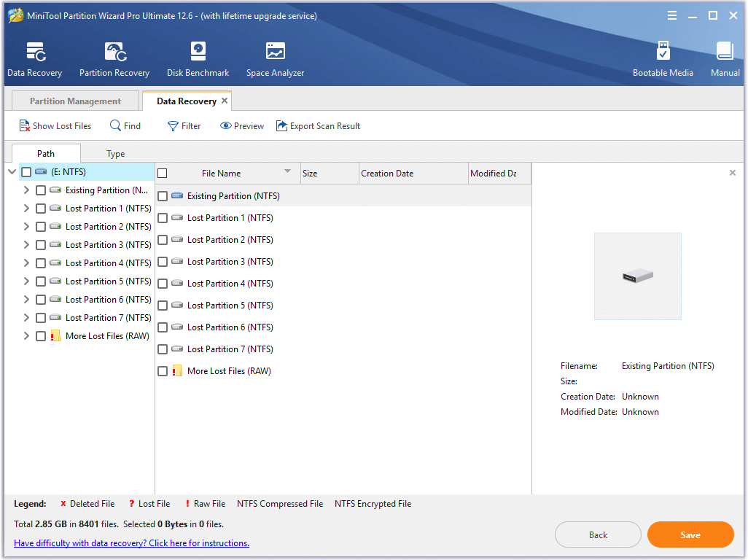This screenshot has width=748, height=560.
Task: Open the Data Recovery tool icon
Action: point(35,52)
